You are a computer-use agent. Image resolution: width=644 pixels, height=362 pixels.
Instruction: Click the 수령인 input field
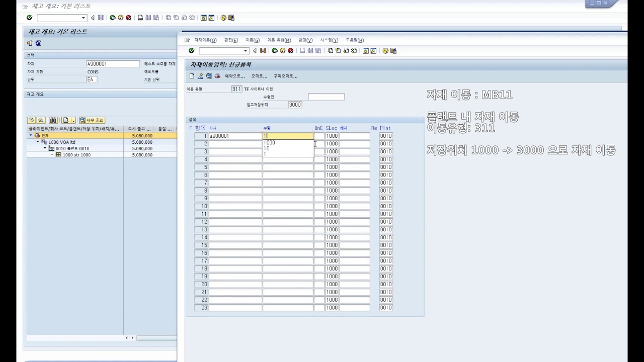326,97
